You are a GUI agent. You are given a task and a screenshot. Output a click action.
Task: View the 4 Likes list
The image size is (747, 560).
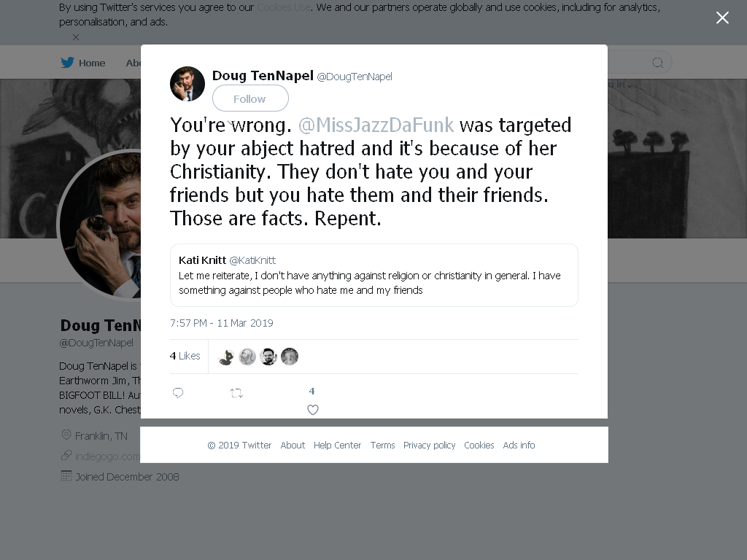185,356
